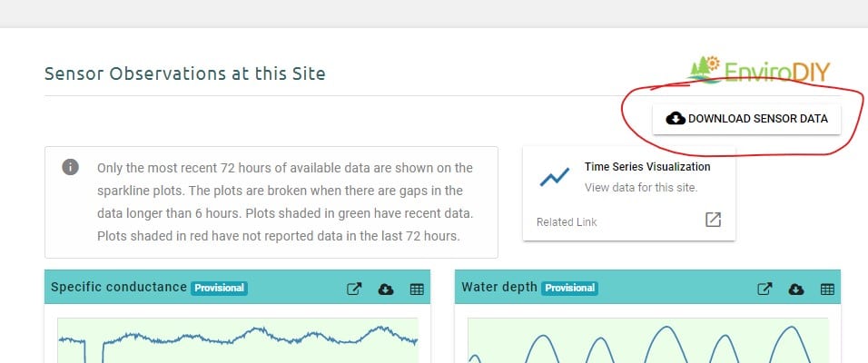Download Water depth data via cloud icon
Screen dimensions: 868x363
point(796,289)
